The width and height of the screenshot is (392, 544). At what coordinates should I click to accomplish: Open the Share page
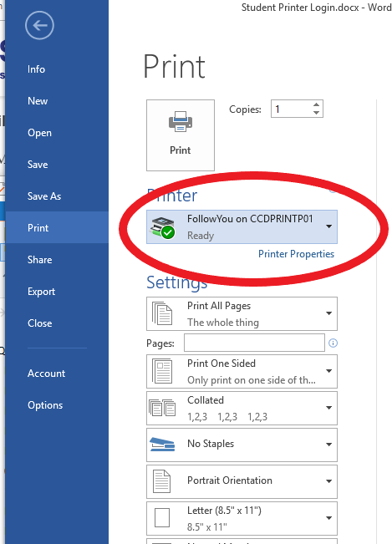point(39,260)
